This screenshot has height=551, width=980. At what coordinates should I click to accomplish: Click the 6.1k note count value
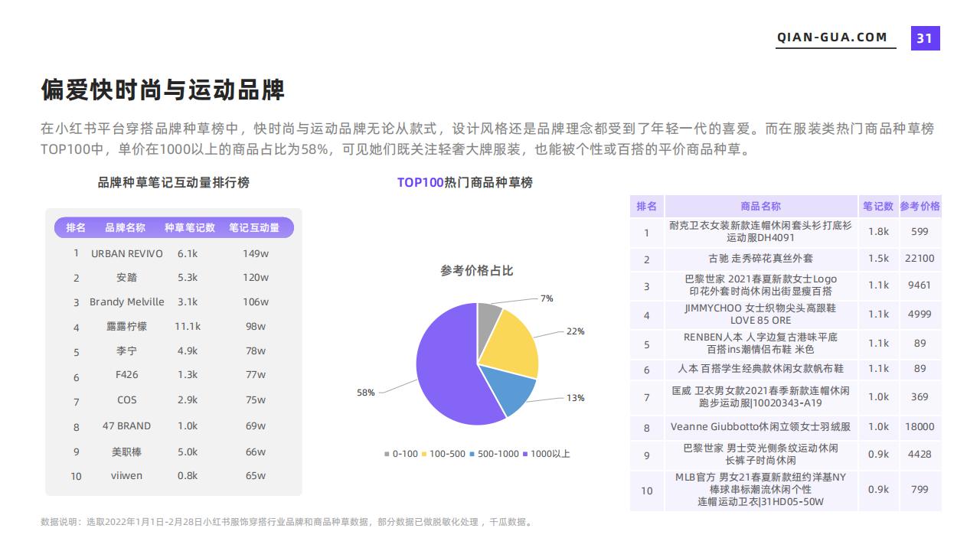188,253
